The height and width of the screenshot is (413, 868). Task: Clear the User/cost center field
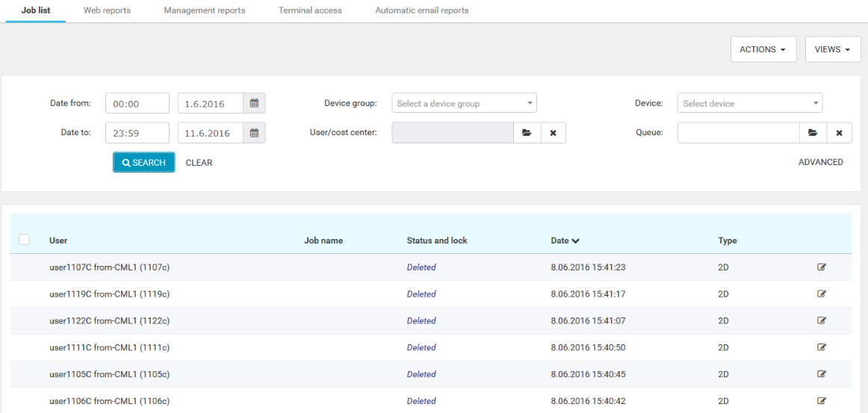(x=553, y=133)
